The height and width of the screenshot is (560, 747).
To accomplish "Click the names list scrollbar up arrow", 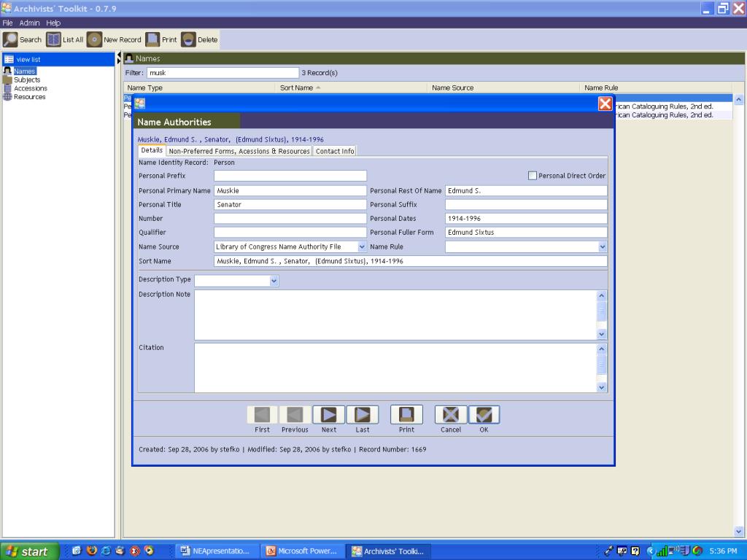I will pos(738,99).
